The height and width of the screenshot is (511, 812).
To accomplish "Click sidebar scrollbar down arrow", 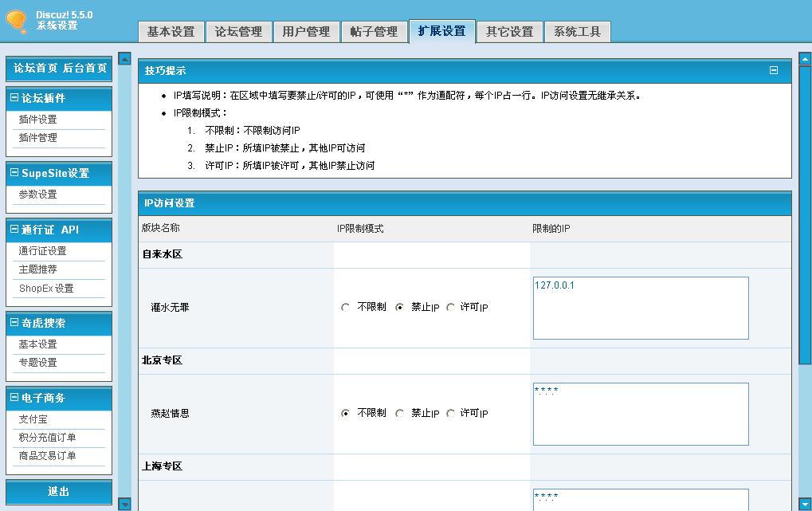I will coord(124,504).
